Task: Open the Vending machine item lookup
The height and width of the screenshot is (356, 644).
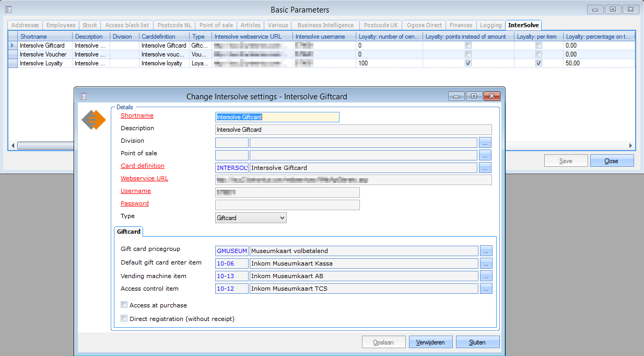Action: pyautogui.click(x=486, y=276)
